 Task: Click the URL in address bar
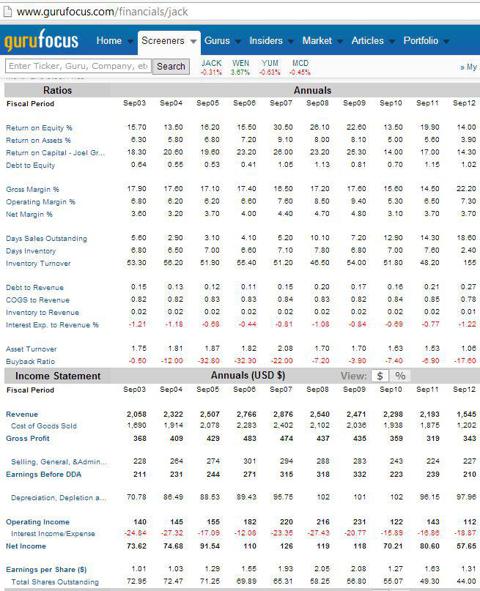point(102,12)
